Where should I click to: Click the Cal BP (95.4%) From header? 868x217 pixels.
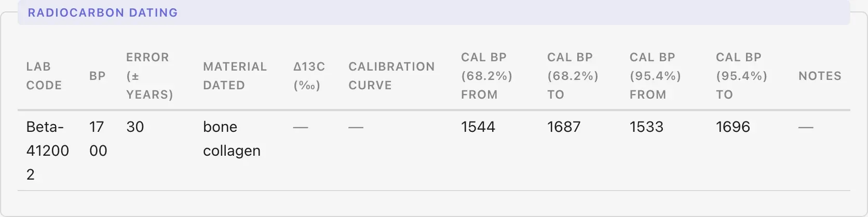tap(655, 76)
